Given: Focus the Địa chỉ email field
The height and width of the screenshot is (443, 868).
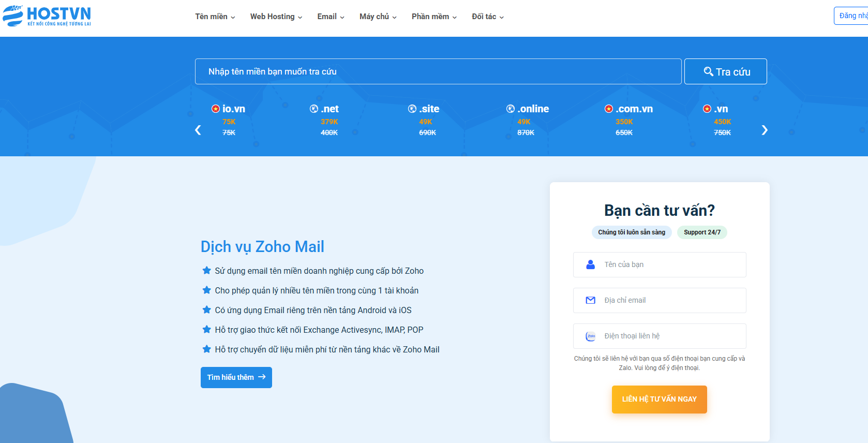Looking at the screenshot, I should (660, 300).
